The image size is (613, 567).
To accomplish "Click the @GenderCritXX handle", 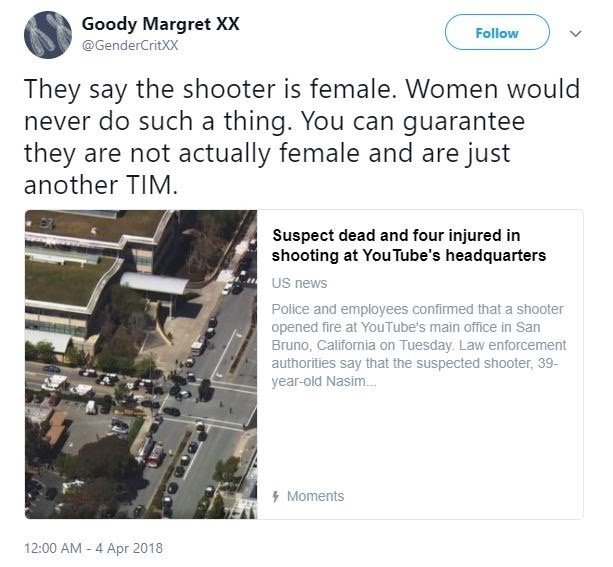I will point(130,46).
